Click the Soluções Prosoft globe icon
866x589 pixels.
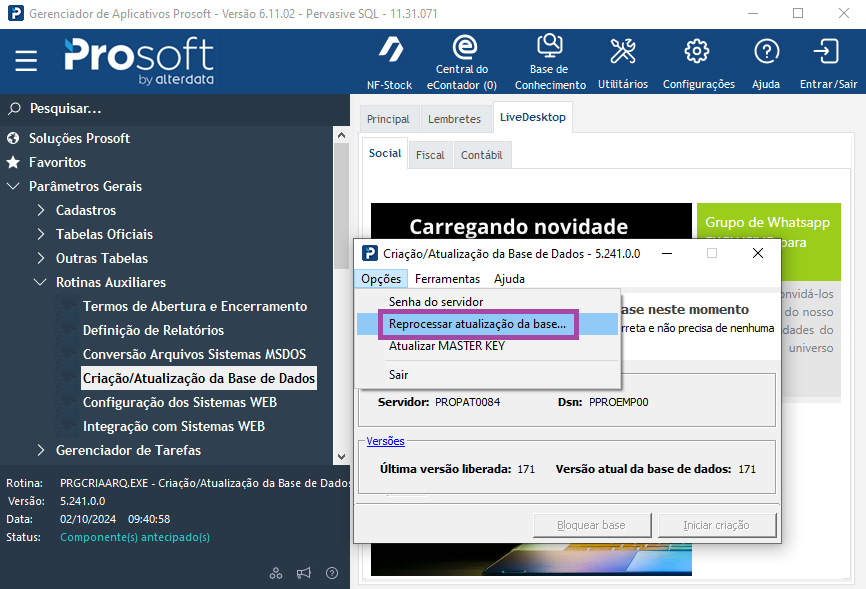pos(13,138)
